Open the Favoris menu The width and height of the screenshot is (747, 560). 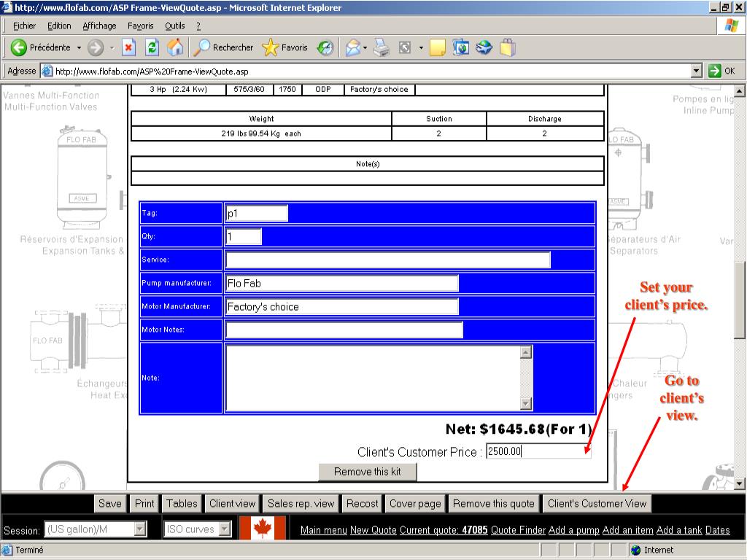coord(141,26)
